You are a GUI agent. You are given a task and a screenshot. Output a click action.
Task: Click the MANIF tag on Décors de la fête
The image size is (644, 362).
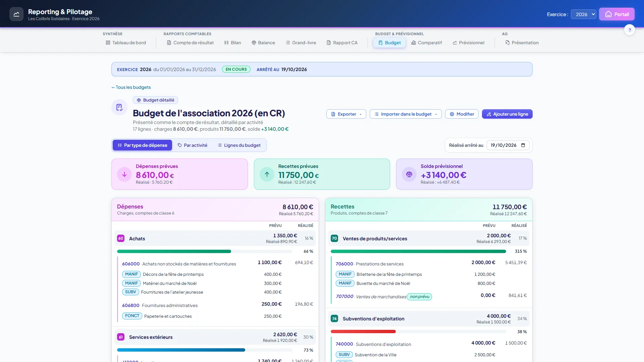[131, 274]
